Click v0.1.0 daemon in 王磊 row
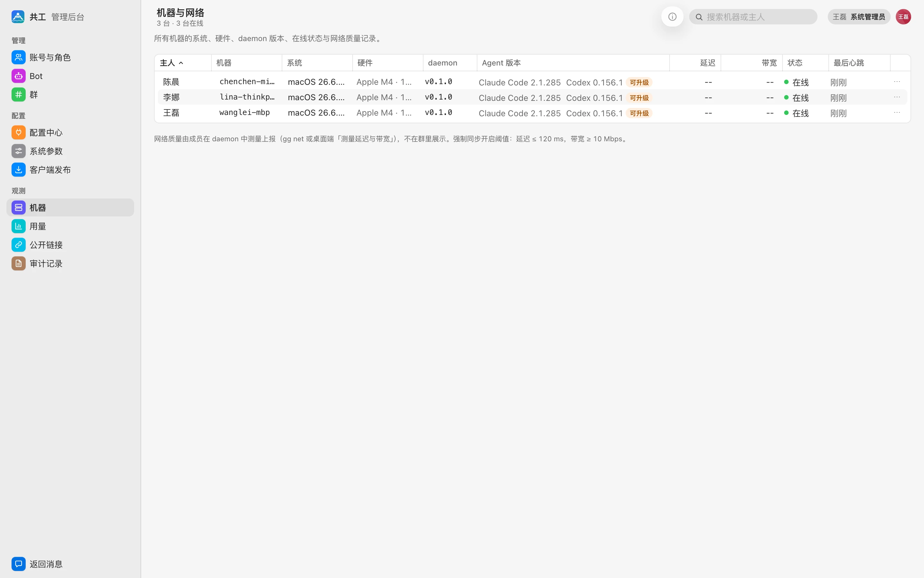The width and height of the screenshot is (924, 578). 438,112
